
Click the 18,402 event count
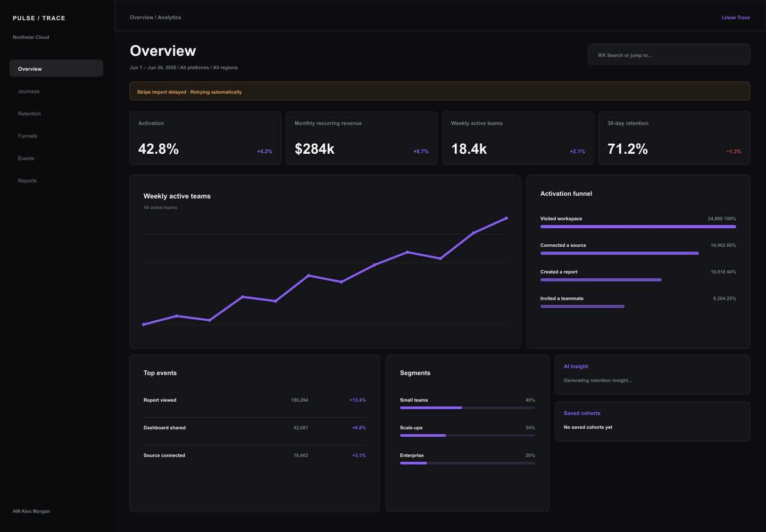click(x=301, y=455)
